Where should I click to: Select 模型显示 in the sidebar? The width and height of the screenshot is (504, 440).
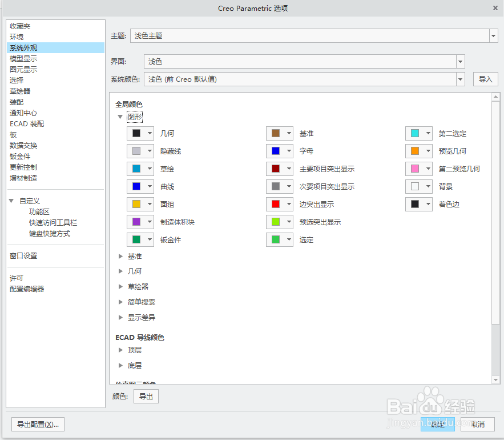(23, 59)
